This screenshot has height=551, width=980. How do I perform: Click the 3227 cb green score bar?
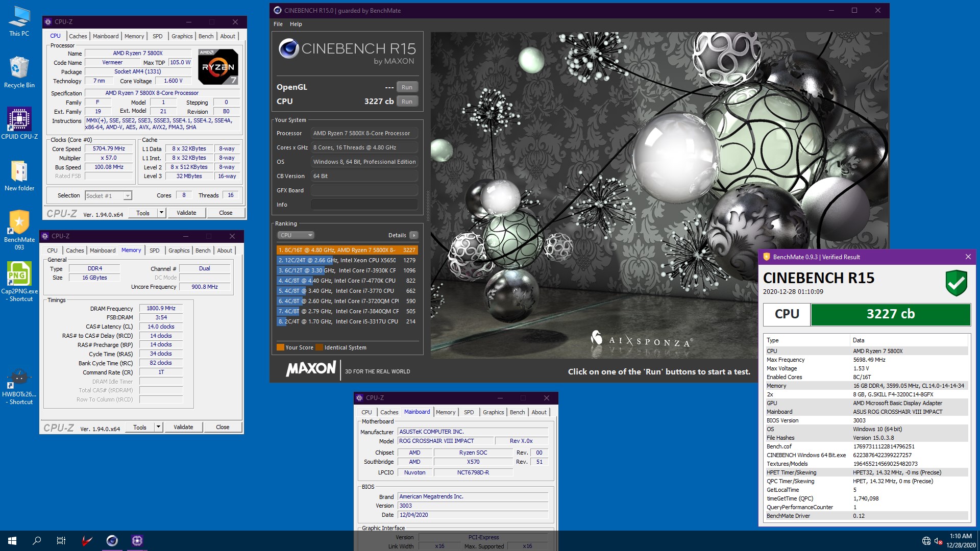pyautogui.click(x=890, y=314)
